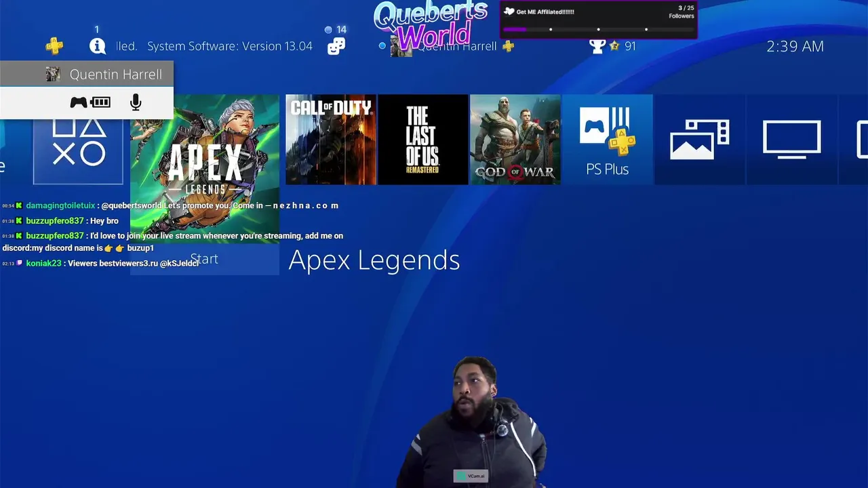Screen dimensions: 868x488
Task: Click damagingtoiletuix chat message
Action: coord(170,205)
